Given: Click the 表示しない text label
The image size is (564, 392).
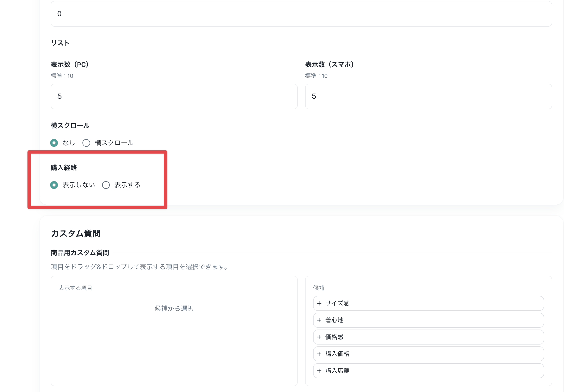Looking at the screenshot, I should (x=79, y=185).
